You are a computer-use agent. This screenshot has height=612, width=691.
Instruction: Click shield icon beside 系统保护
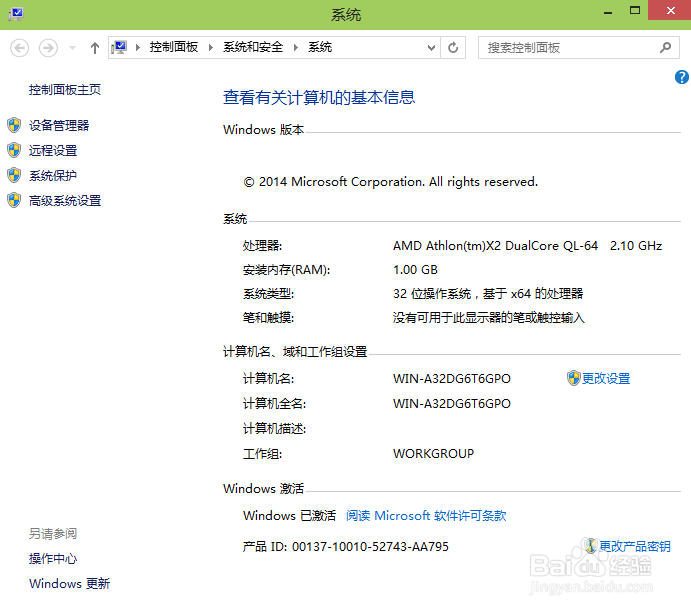[14, 175]
